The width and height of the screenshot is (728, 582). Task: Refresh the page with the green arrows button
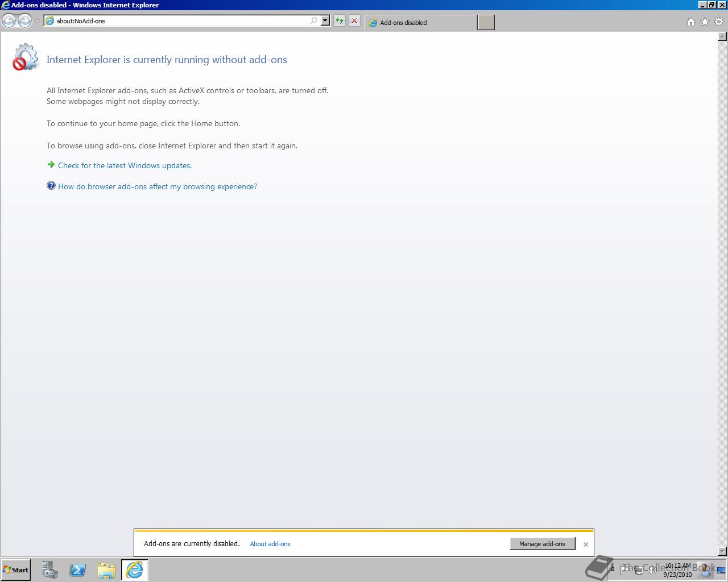tap(340, 21)
